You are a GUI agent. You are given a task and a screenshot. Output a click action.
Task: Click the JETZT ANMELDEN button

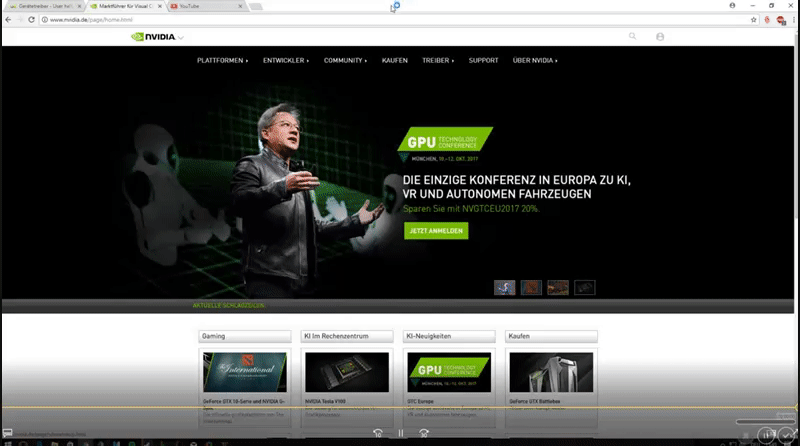pos(436,231)
